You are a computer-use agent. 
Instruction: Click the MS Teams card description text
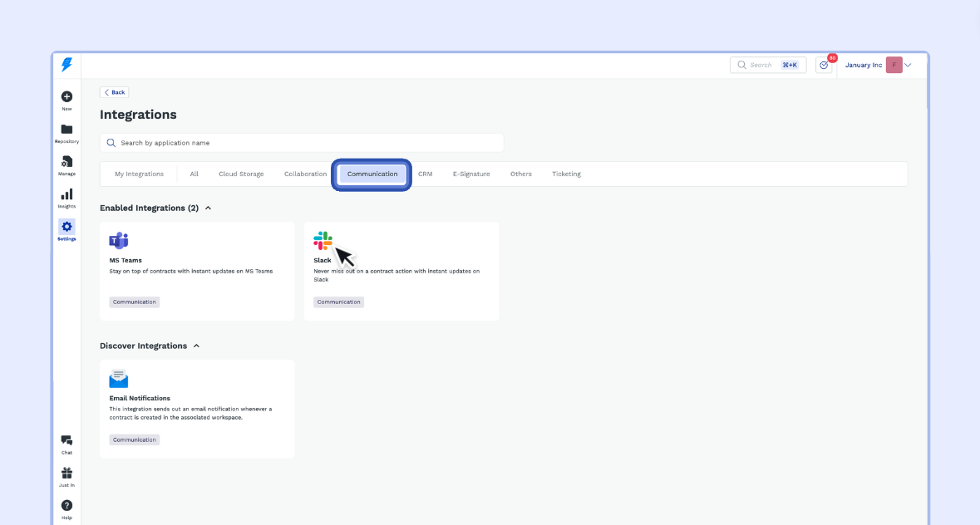pos(191,272)
